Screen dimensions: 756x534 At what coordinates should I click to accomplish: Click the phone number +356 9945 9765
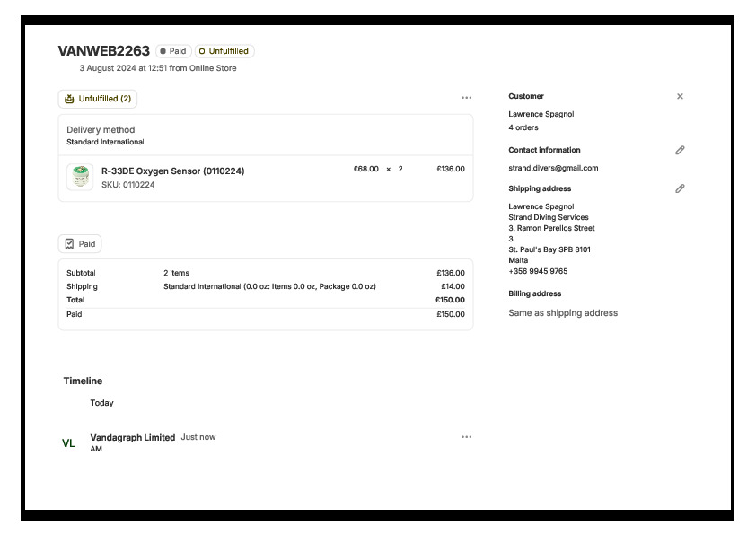[538, 271]
